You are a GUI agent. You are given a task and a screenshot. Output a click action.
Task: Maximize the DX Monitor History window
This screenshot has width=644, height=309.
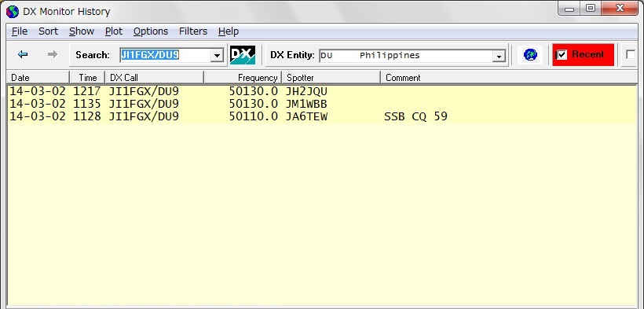point(590,8)
